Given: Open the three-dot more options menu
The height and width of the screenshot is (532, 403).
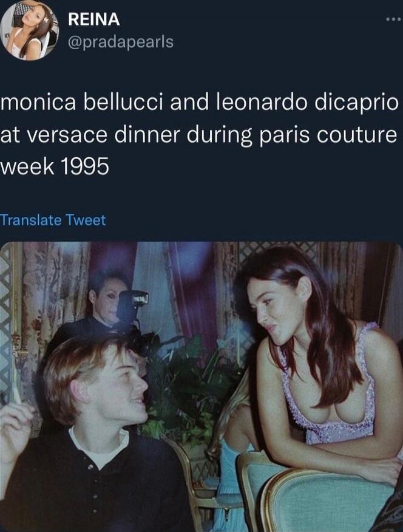Looking at the screenshot, I should pos(393,19).
